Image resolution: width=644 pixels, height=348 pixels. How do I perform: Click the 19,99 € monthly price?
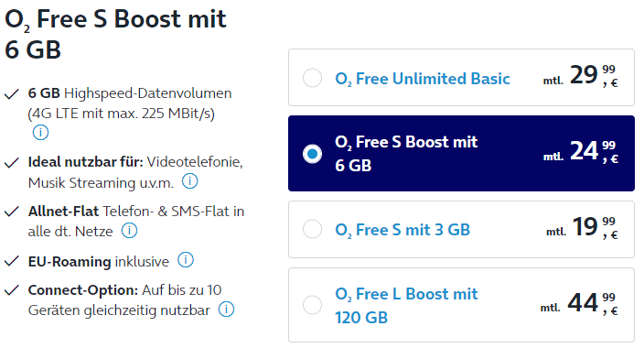(583, 227)
